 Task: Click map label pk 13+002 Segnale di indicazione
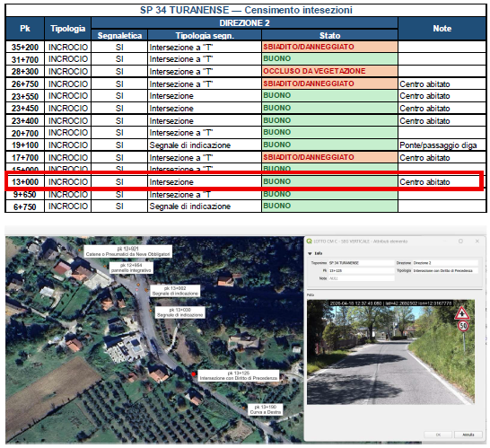coord(175,291)
